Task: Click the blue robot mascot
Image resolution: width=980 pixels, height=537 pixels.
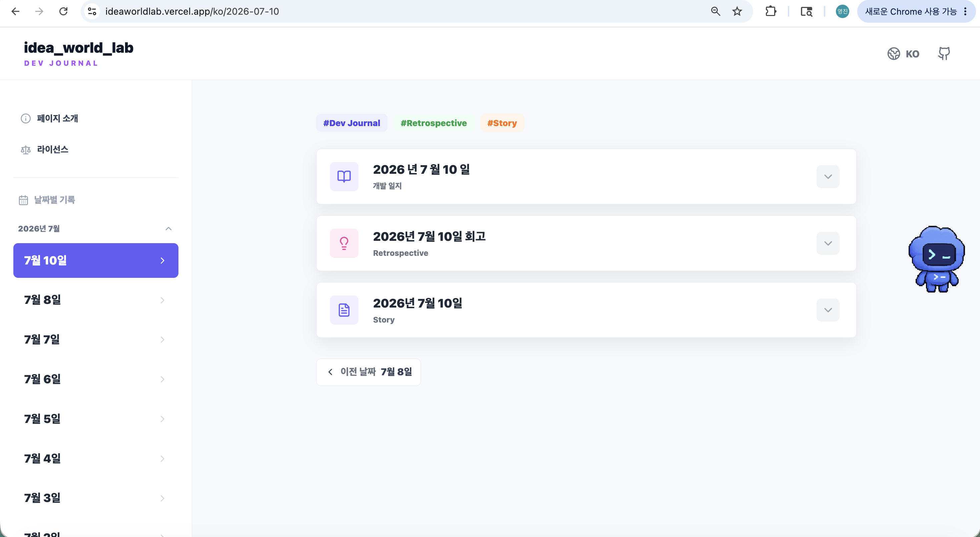Action: click(936, 259)
